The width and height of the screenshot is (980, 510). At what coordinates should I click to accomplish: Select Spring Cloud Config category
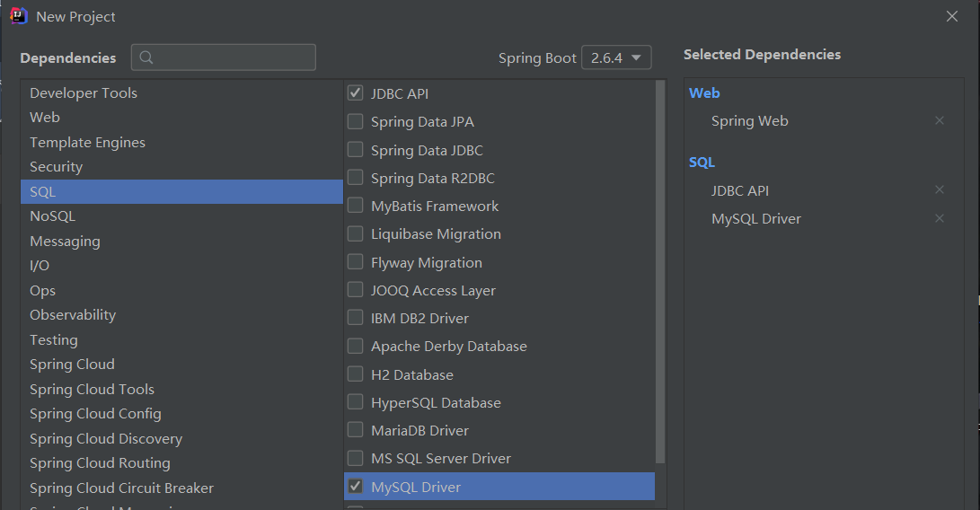[181, 414]
